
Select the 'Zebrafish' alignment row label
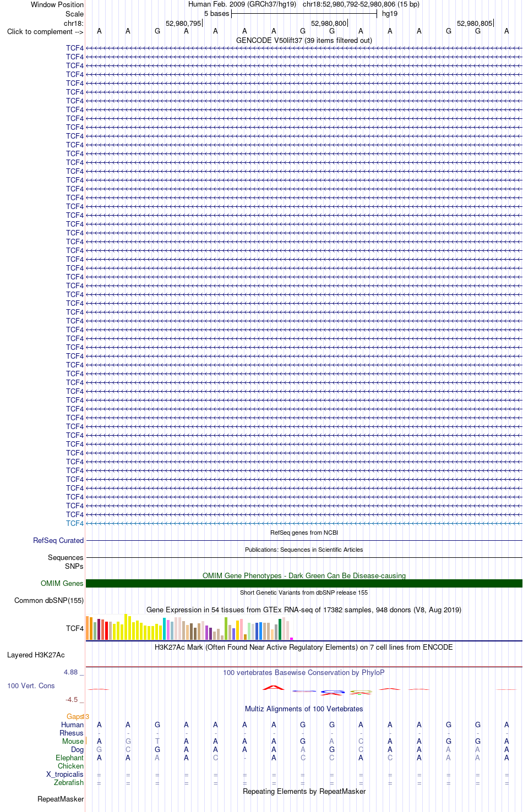point(69,782)
